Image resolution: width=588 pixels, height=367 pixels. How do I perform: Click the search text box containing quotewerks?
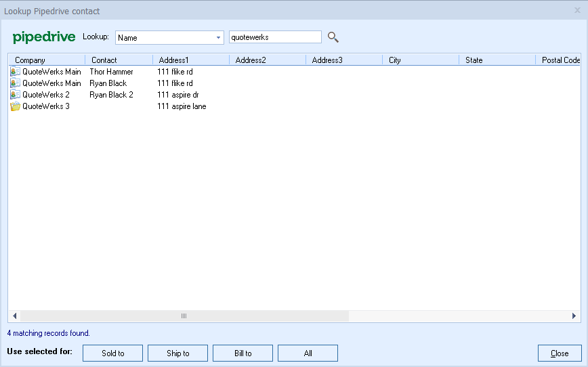275,37
